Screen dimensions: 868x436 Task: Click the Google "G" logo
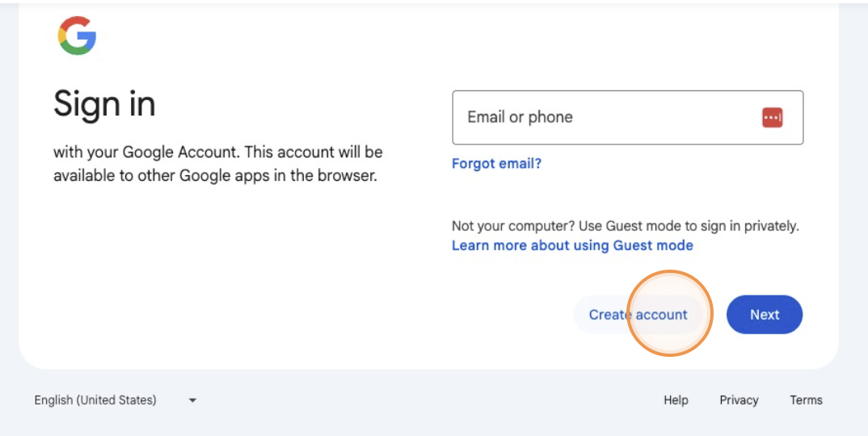(77, 36)
